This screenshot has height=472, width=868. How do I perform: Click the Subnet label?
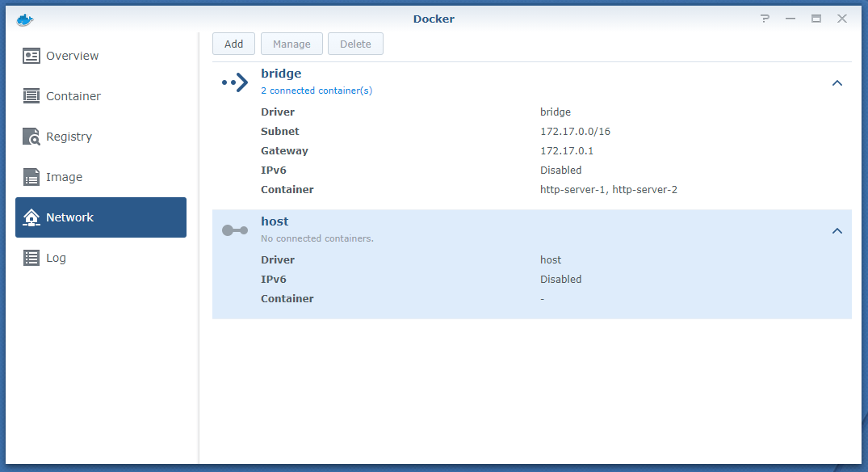pyautogui.click(x=279, y=131)
